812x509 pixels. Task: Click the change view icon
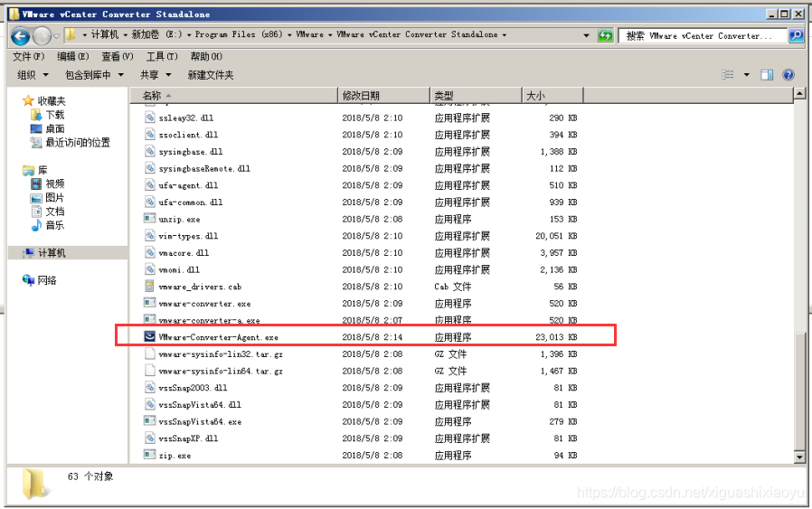(728, 75)
